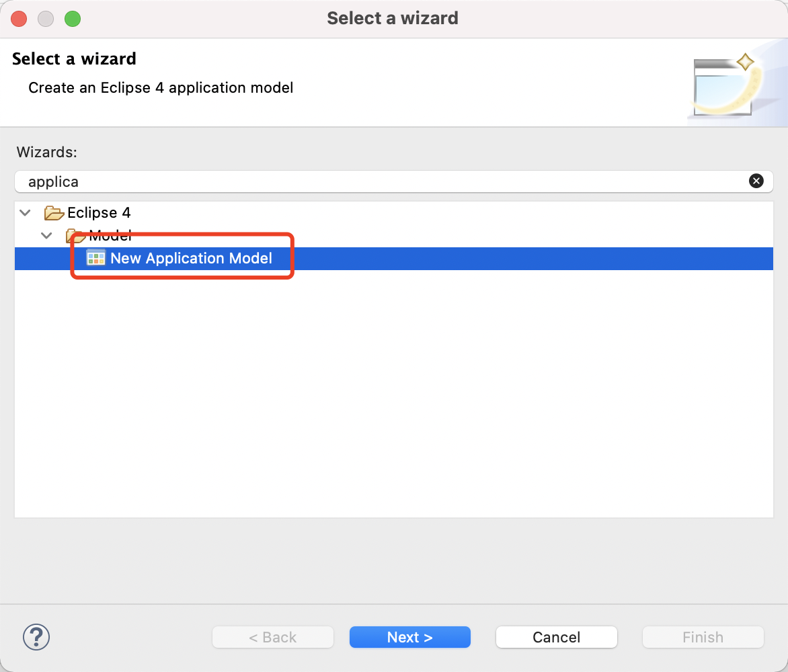Viewport: 788px width, 672px height.
Task: Click the Eclipse 4 folder icon
Action: [53, 213]
